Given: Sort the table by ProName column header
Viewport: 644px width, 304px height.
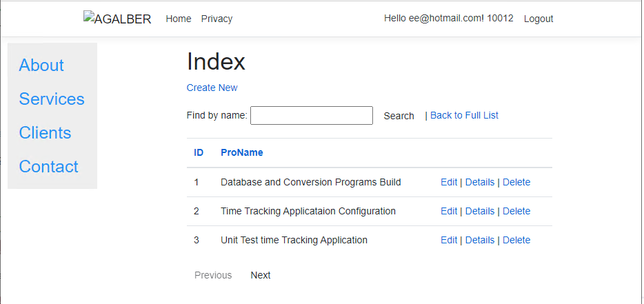Looking at the screenshot, I should point(241,152).
